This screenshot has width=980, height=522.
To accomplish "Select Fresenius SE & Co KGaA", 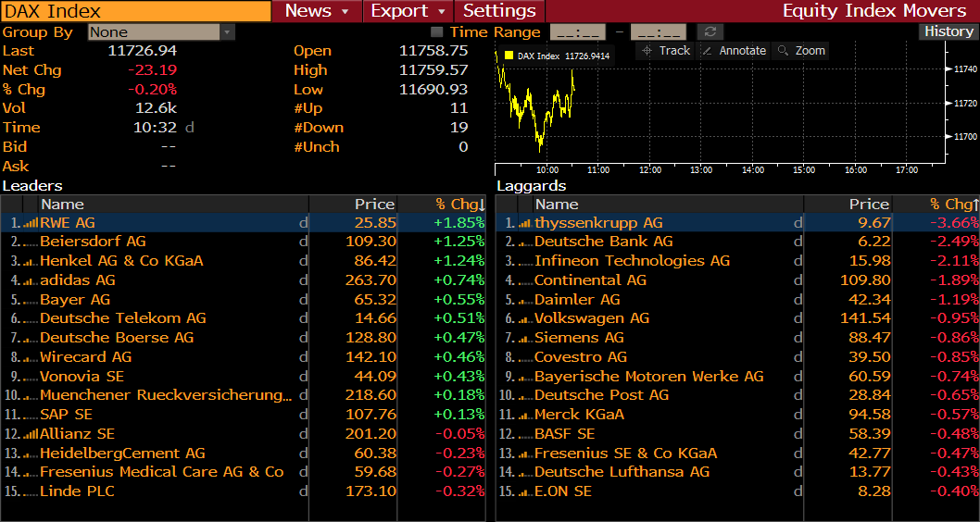I will (737, 454).
